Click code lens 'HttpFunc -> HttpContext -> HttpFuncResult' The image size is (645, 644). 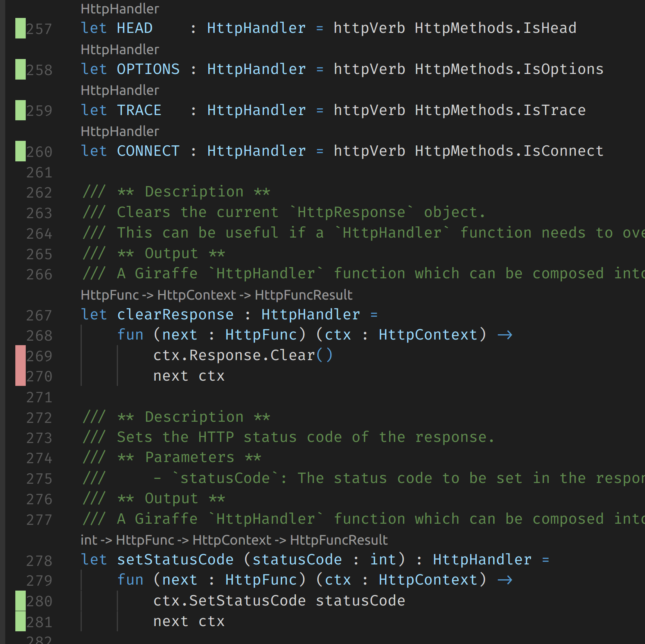click(216, 295)
